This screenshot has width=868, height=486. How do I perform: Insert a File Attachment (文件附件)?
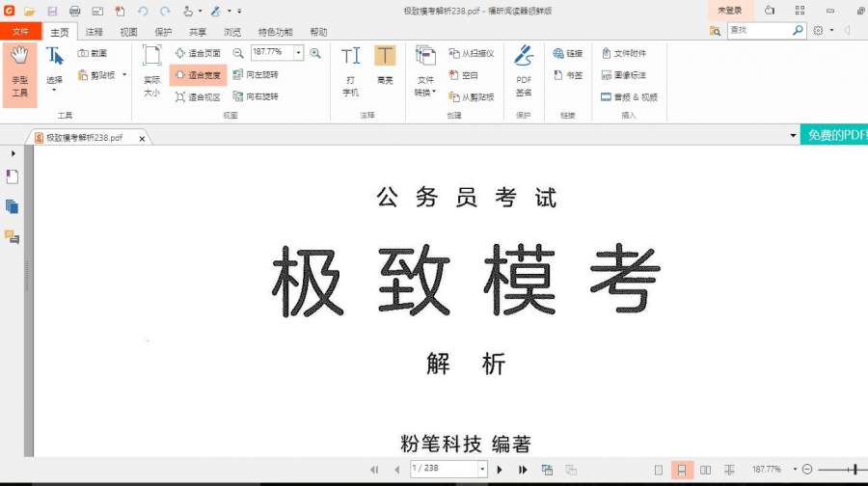click(x=623, y=53)
